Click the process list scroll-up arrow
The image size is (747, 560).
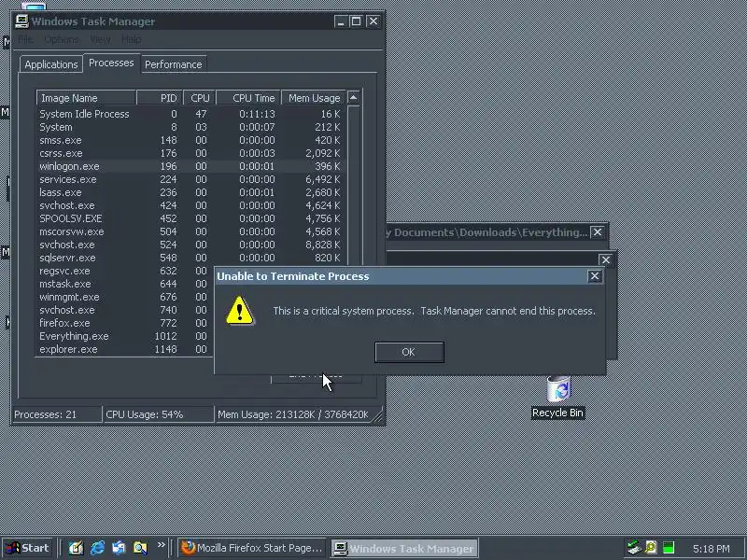[x=353, y=98]
